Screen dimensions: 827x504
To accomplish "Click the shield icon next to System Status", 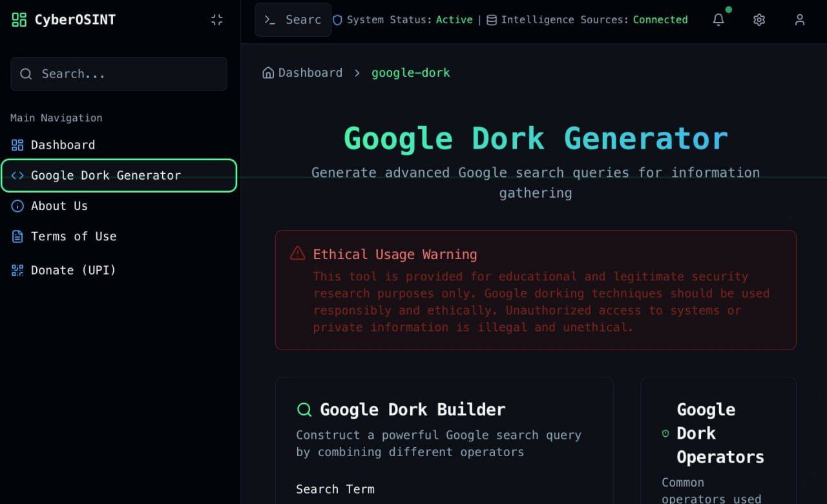I will (337, 20).
